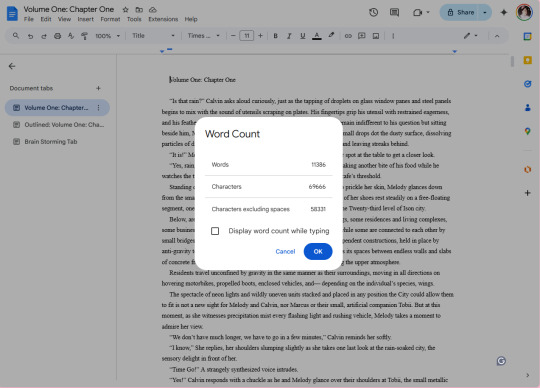The height and width of the screenshot is (388, 540).
Task: Open Google Tasks in side panel
Action: click(x=527, y=84)
